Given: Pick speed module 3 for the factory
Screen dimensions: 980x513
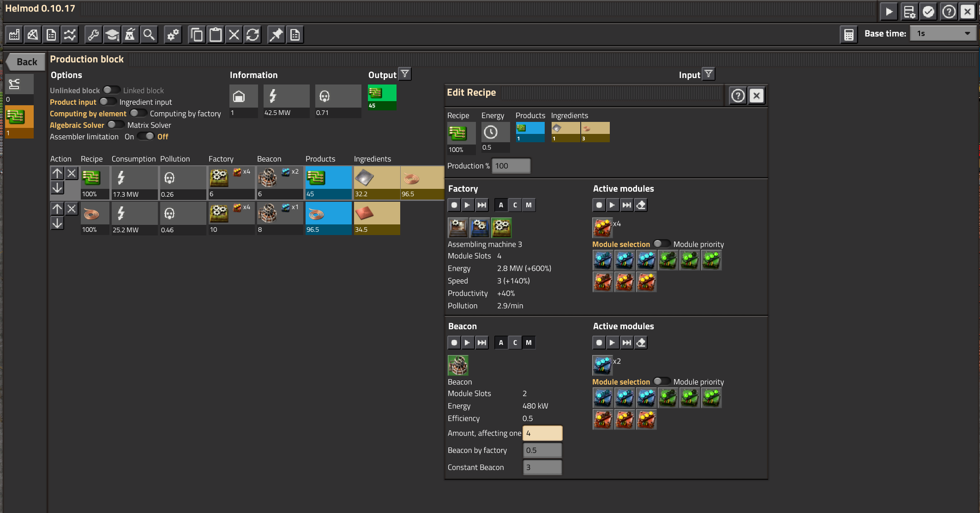Looking at the screenshot, I should (647, 260).
